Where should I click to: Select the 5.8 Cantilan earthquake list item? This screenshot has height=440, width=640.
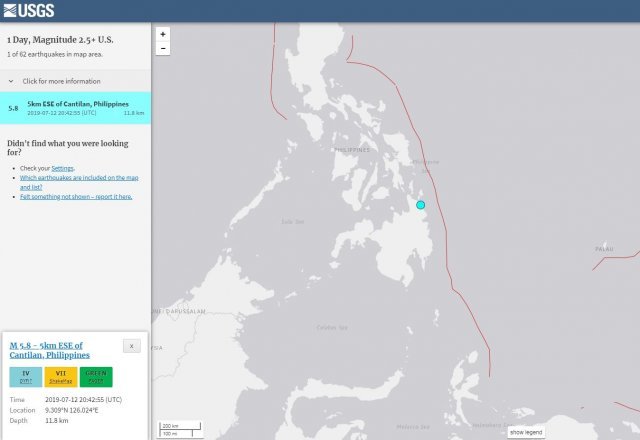pyautogui.click(x=75, y=108)
